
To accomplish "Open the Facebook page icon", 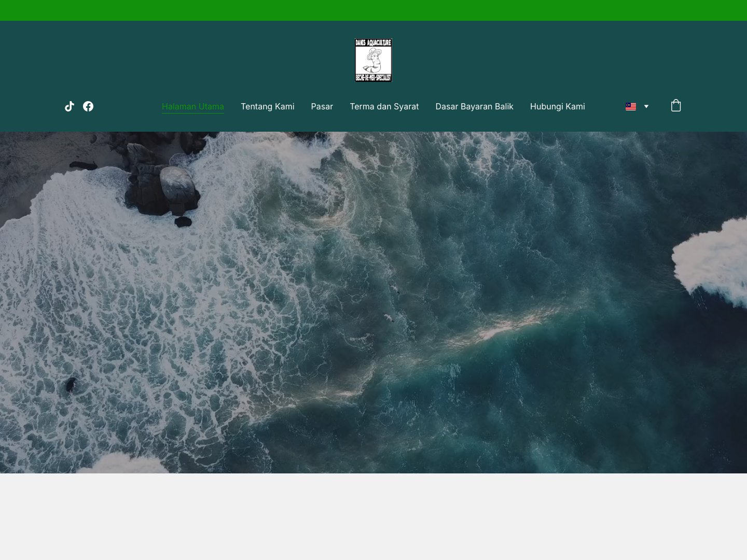I will pos(88,106).
